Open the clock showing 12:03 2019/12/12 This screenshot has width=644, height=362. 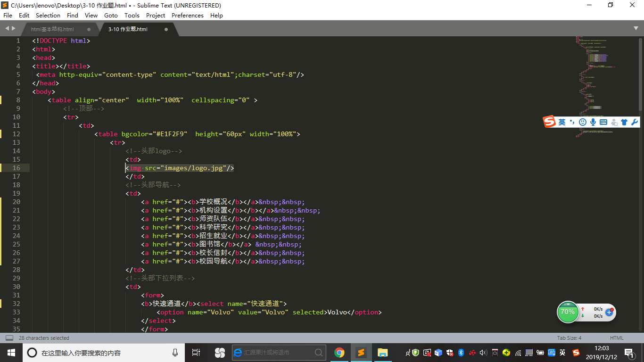[x=602, y=353]
